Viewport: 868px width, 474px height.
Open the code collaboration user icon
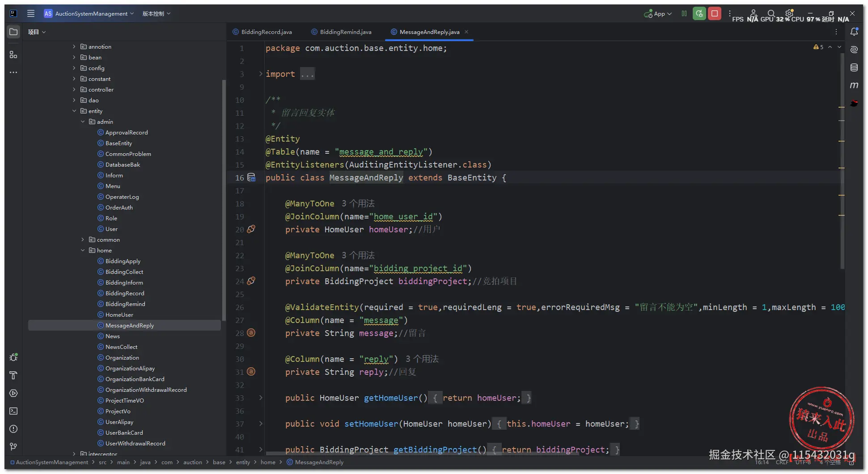[754, 13]
